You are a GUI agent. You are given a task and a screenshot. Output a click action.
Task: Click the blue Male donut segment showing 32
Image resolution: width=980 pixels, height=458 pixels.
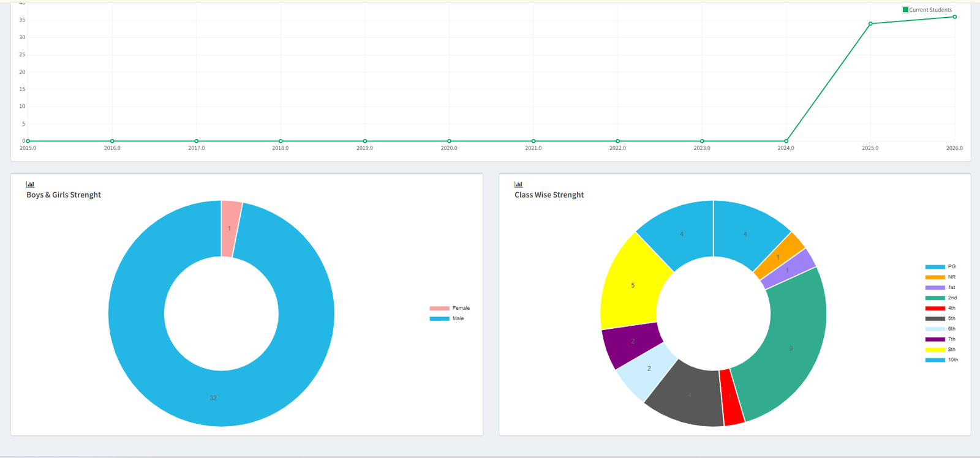click(213, 398)
